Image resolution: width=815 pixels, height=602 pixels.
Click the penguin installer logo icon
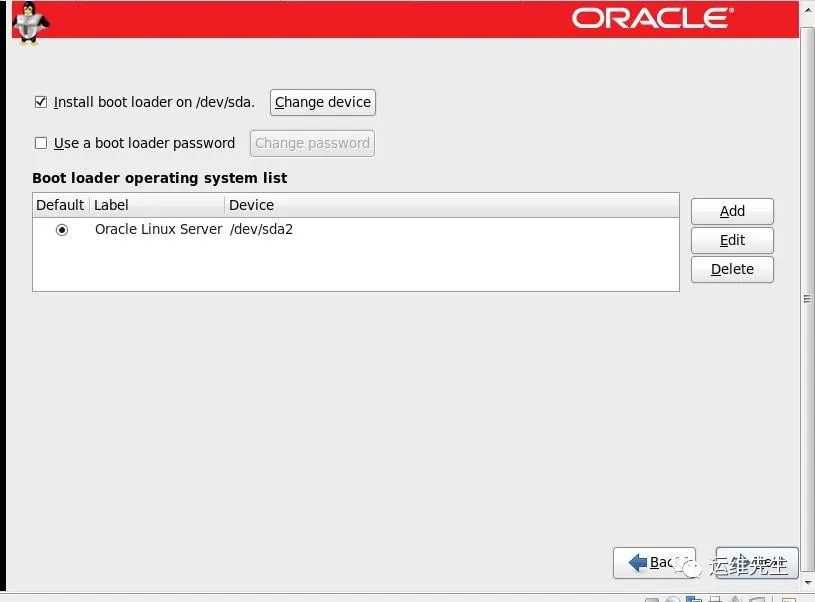[x=30, y=23]
